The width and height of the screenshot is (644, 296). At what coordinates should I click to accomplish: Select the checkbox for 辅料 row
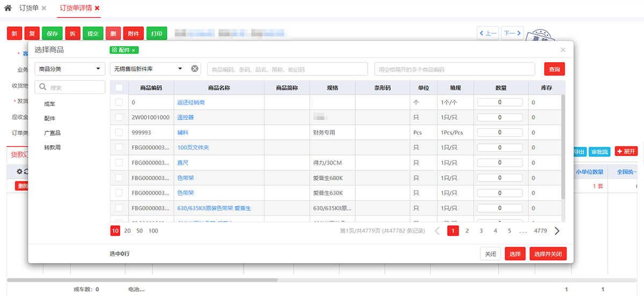tap(119, 132)
